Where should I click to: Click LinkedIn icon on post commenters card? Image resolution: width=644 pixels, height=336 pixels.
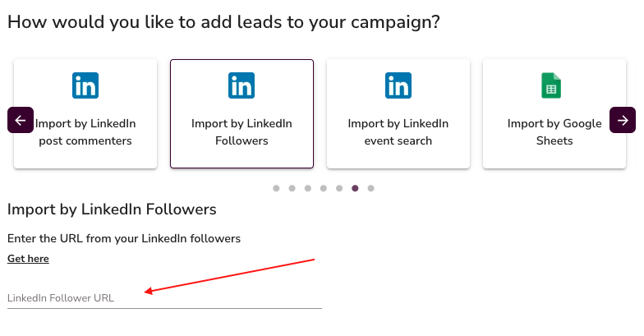click(85, 85)
